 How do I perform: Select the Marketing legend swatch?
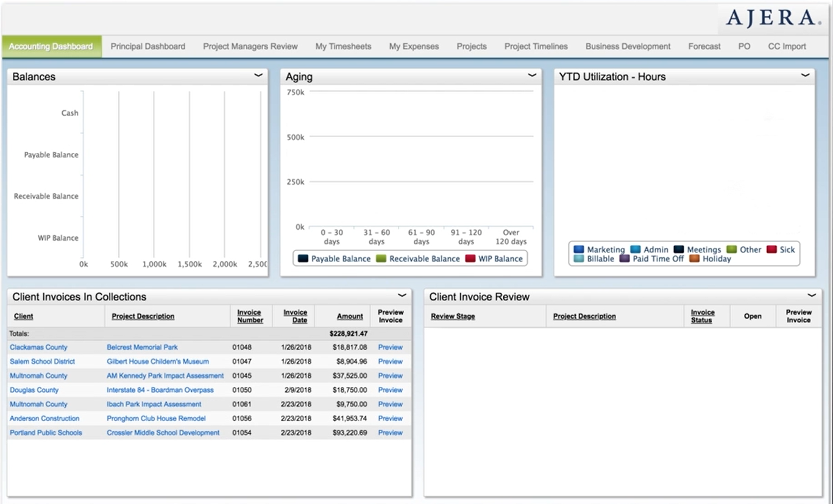[578, 250]
